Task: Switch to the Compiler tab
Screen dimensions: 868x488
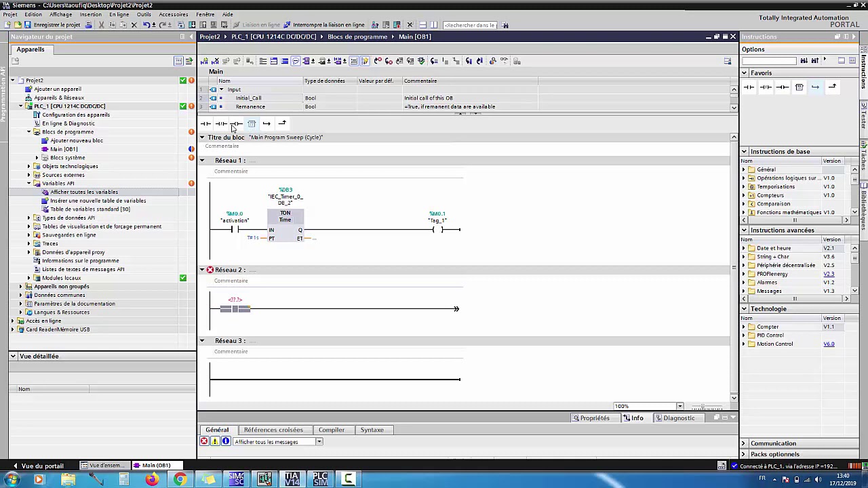Action: click(332, 430)
